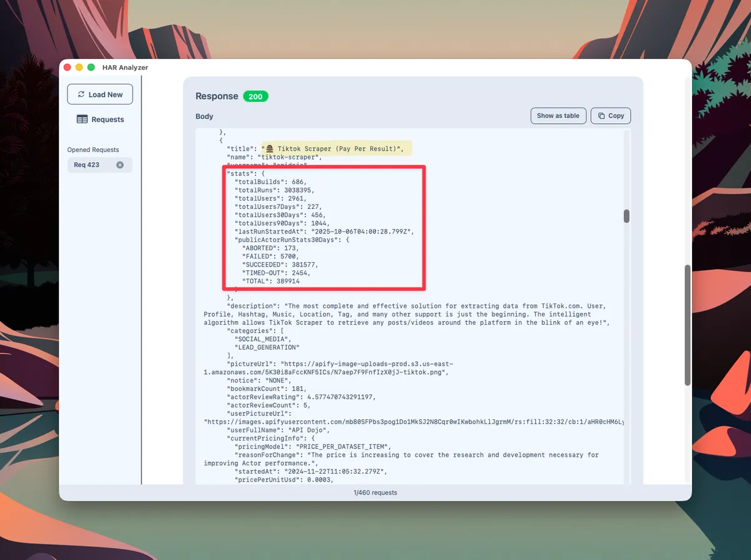Select the Req 423 opened request
The width and height of the screenshot is (751, 560).
tap(87, 165)
